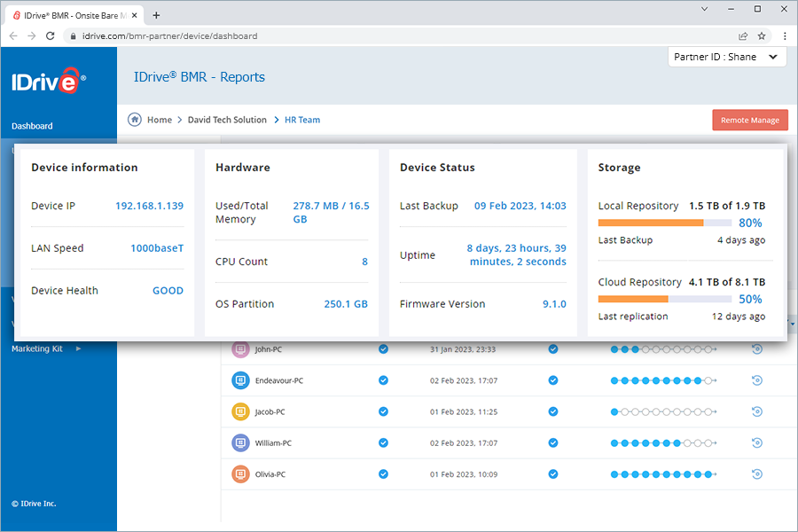798x532 pixels.
Task: Click second status checkmark for Endeavour-PC
Action: pos(553,380)
